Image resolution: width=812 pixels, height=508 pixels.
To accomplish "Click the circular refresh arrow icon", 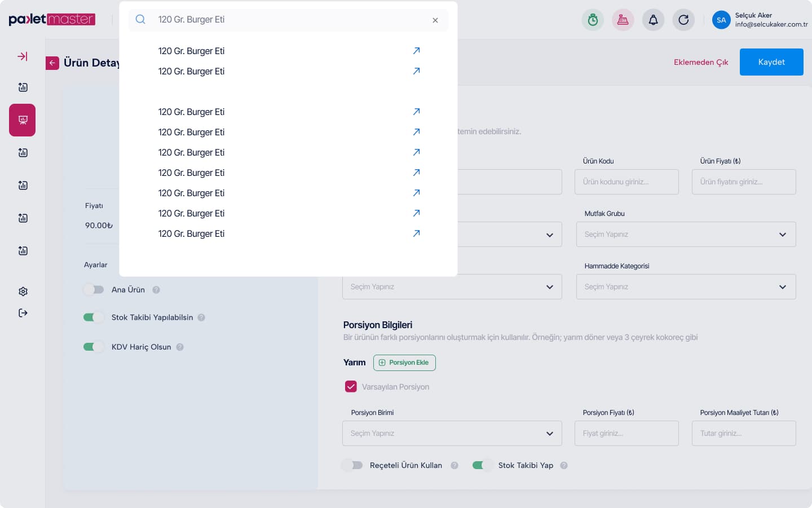I will 683,20.
